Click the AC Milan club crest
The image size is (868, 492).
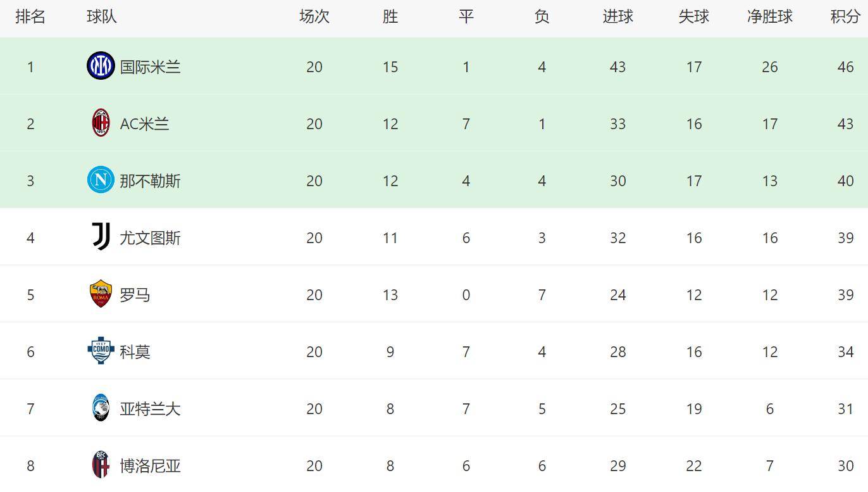click(101, 123)
